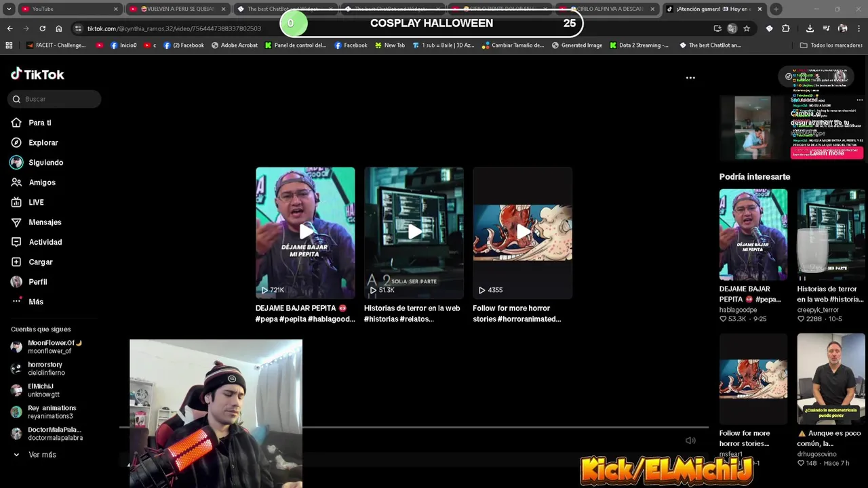
Task: Click the Buscar search field
Action: coord(54,99)
